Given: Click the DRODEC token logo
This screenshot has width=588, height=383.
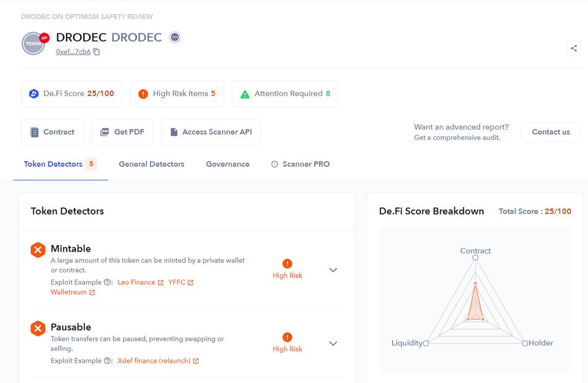Looking at the screenshot, I should click(x=33, y=44).
